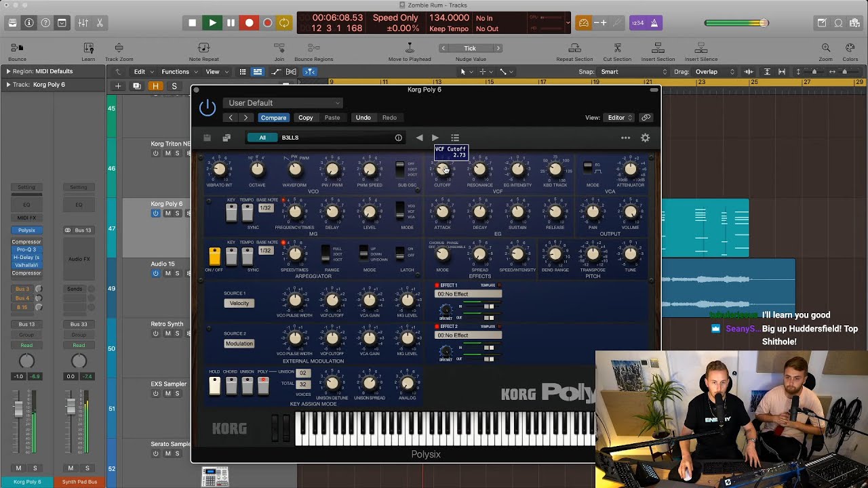Screen dimensions: 868x488
Task: Toggle the Hide tracks H button
Action: (156, 86)
